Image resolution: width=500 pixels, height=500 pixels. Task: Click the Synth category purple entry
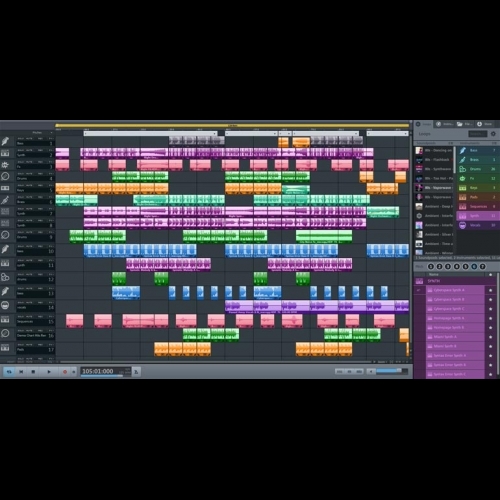tap(477, 216)
